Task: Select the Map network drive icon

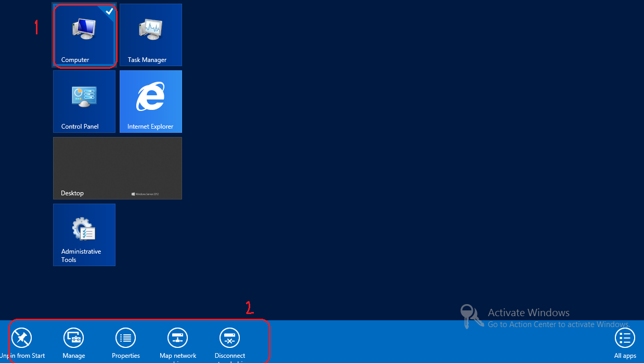Action: coord(178,338)
